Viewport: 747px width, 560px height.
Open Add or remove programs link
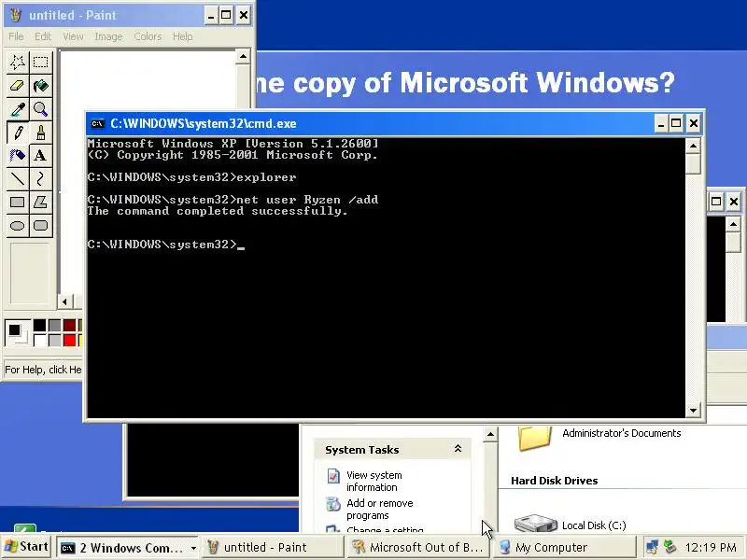click(380, 509)
